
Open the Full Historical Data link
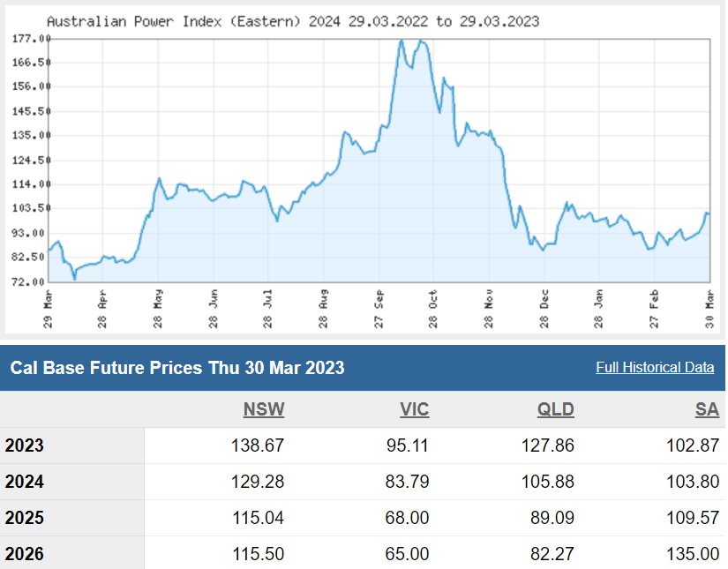click(655, 367)
